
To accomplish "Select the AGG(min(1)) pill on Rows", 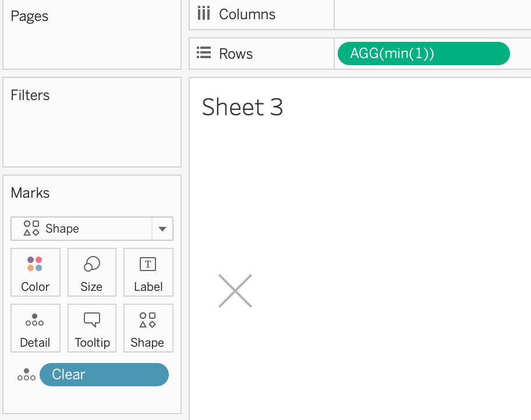I will [424, 54].
